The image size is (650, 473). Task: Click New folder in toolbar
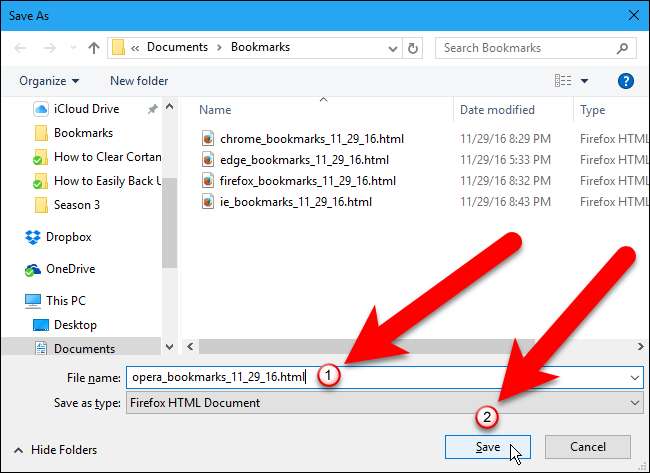coord(139,81)
